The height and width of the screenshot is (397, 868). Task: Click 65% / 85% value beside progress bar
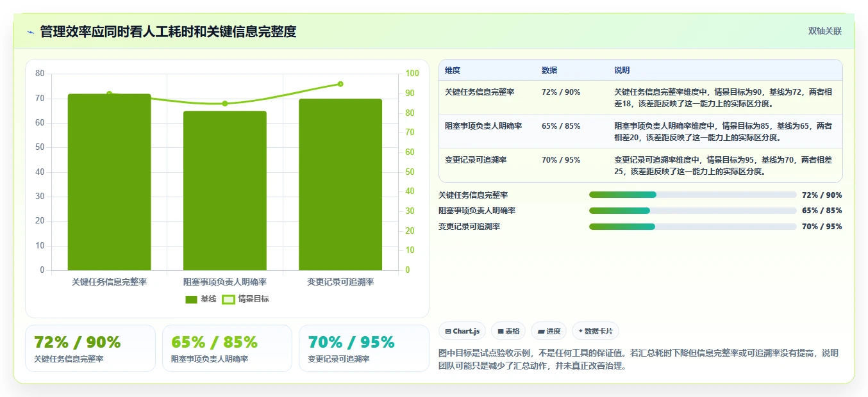coord(822,211)
